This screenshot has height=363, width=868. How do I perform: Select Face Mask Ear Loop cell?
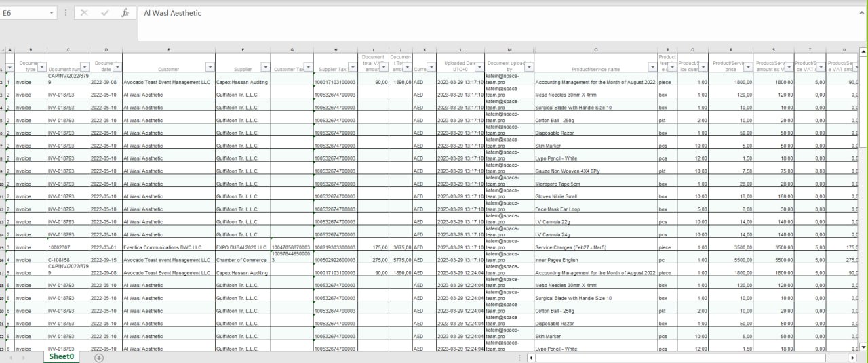click(595, 206)
